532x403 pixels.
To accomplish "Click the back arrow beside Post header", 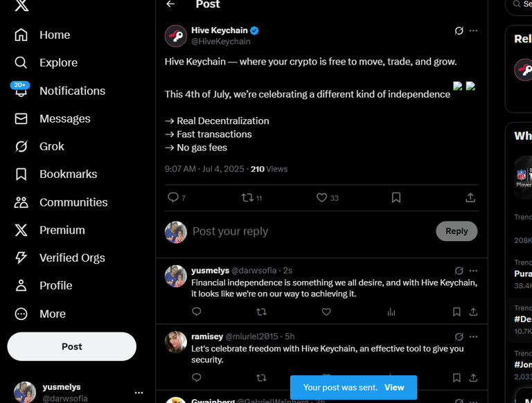I will [x=170, y=4].
